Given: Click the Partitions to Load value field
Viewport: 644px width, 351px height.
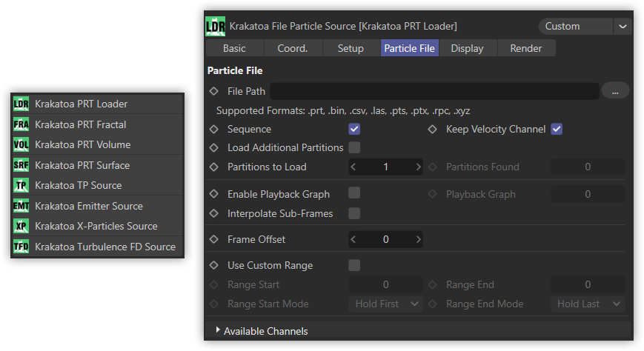Looking at the screenshot, I should pos(385,167).
